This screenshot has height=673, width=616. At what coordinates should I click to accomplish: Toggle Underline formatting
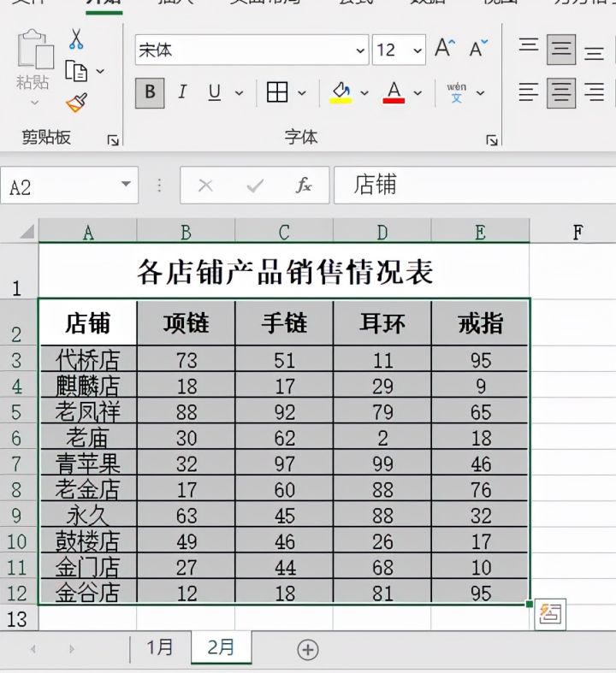pos(214,92)
